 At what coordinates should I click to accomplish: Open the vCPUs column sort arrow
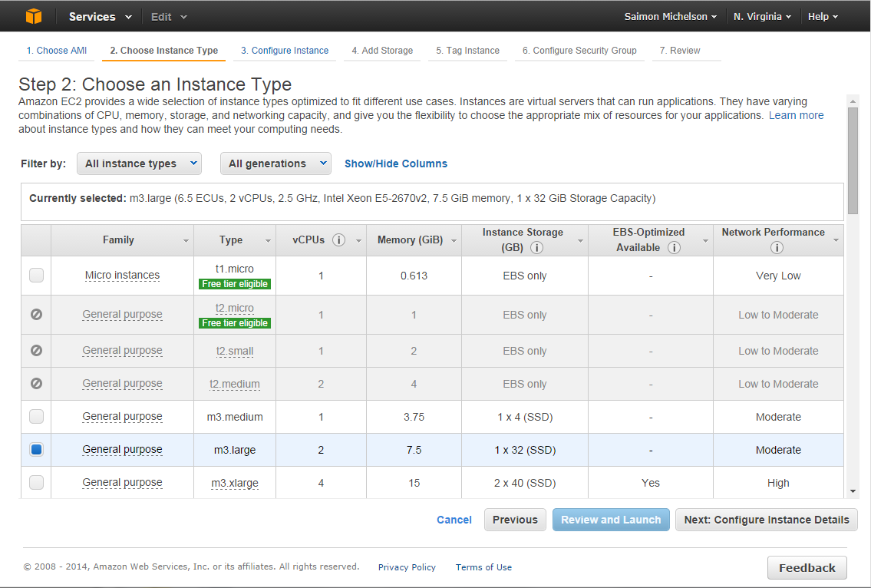coord(358,240)
